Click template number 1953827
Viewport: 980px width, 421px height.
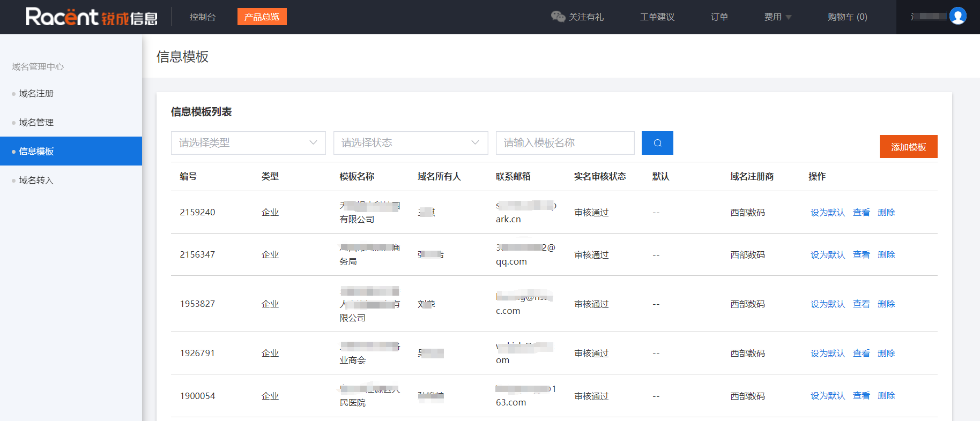point(197,304)
